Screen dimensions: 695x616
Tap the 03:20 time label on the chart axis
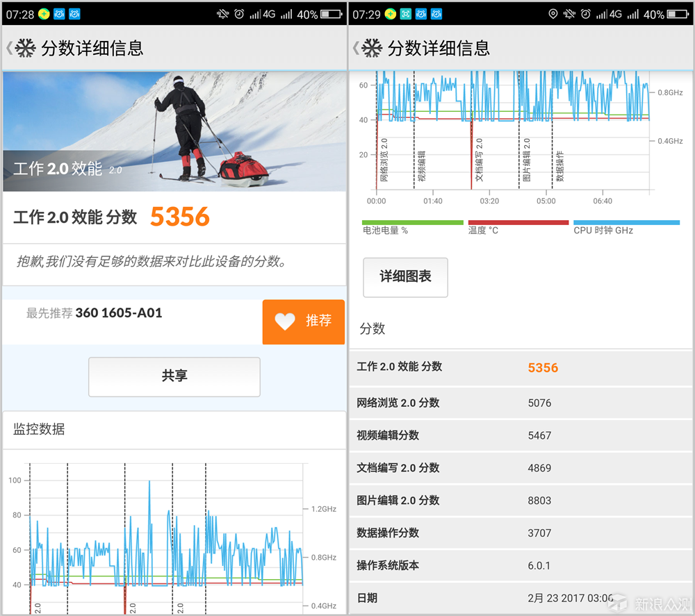coord(489,201)
